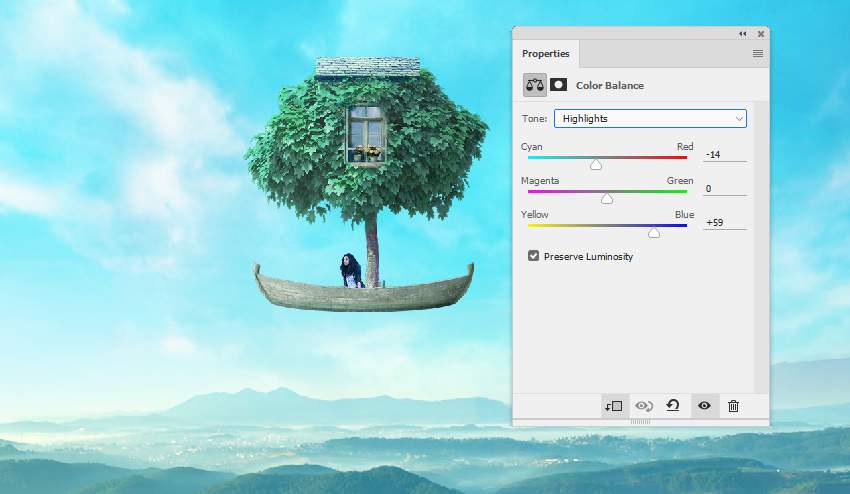The width and height of the screenshot is (850, 494).
Task: Click the Magenta-Green value field
Action: 725,189
